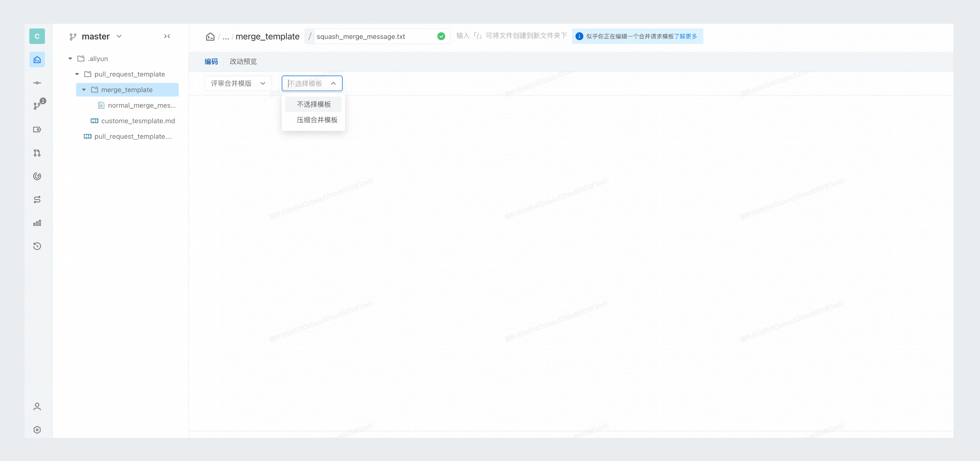Open merge requests icon in sidebar

37,153
